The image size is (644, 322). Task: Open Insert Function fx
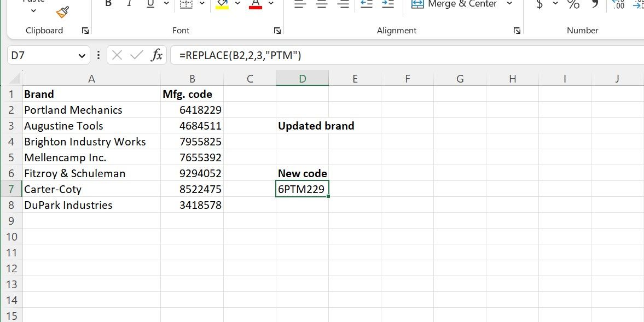pos(156,55)
